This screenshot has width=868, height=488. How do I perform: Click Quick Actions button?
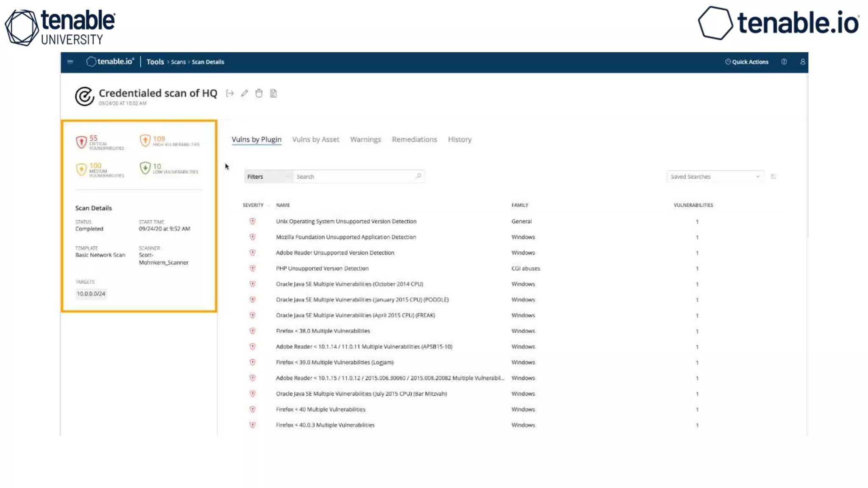click(x=747, y=62)
